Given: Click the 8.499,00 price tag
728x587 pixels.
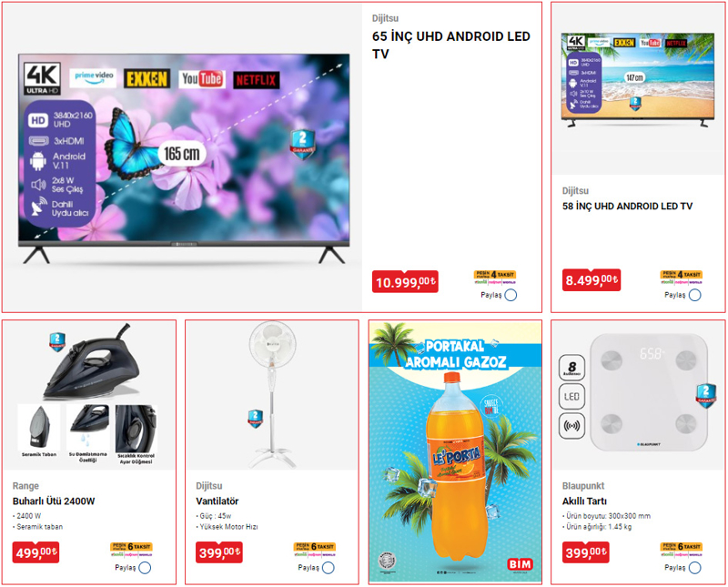Looking at the screenshot, I should (591, 279).
